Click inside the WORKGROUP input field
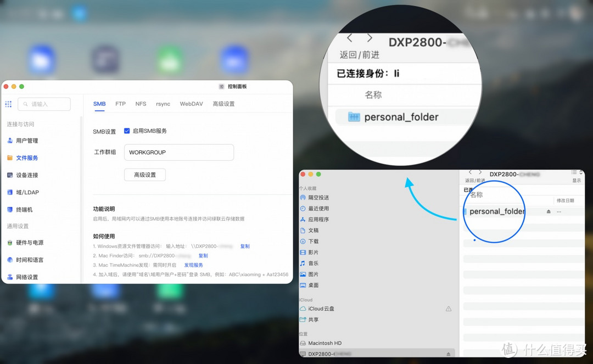 (178, 152)
